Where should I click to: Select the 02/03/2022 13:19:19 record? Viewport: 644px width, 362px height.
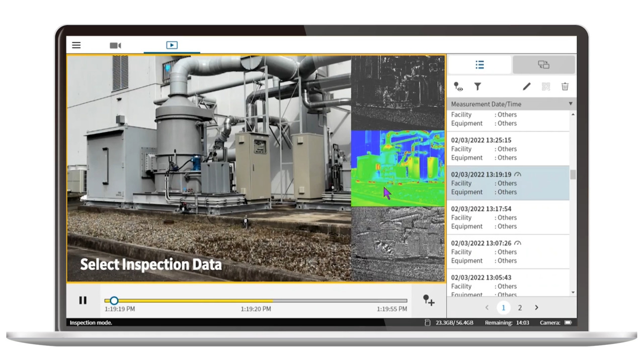tap(508, 183)
